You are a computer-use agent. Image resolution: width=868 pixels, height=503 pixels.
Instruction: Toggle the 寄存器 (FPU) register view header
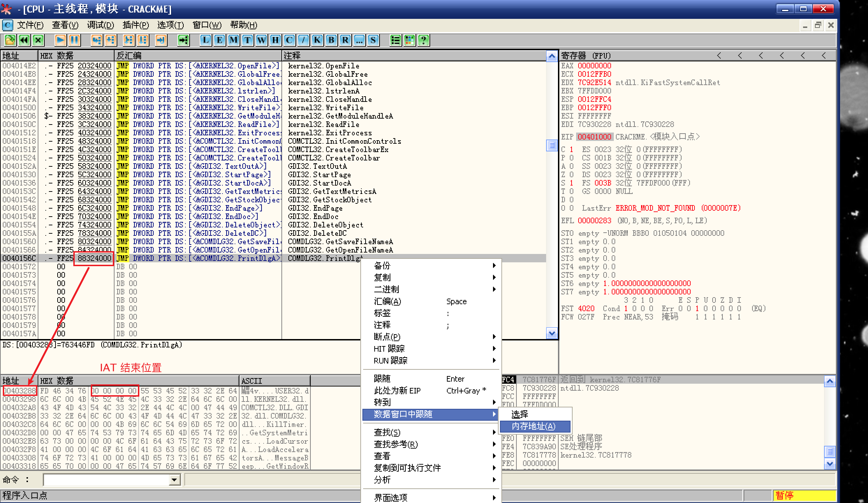586,56
